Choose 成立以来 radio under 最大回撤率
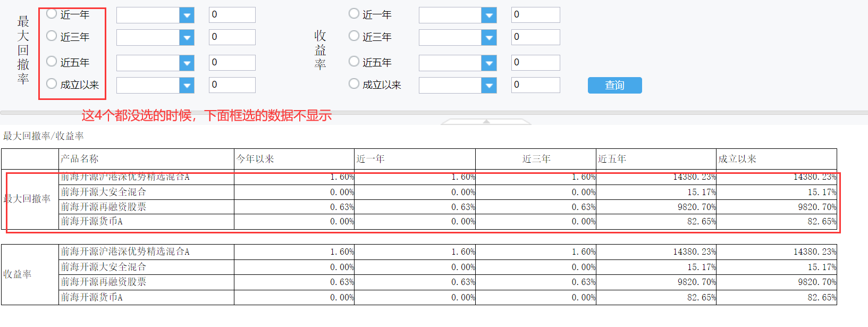 pos(52,84)
